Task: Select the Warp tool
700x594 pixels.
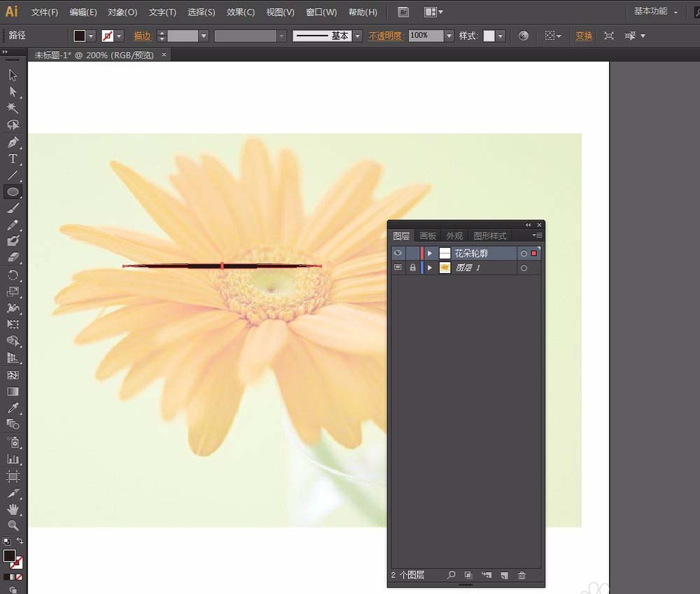Action: (13, 308)
